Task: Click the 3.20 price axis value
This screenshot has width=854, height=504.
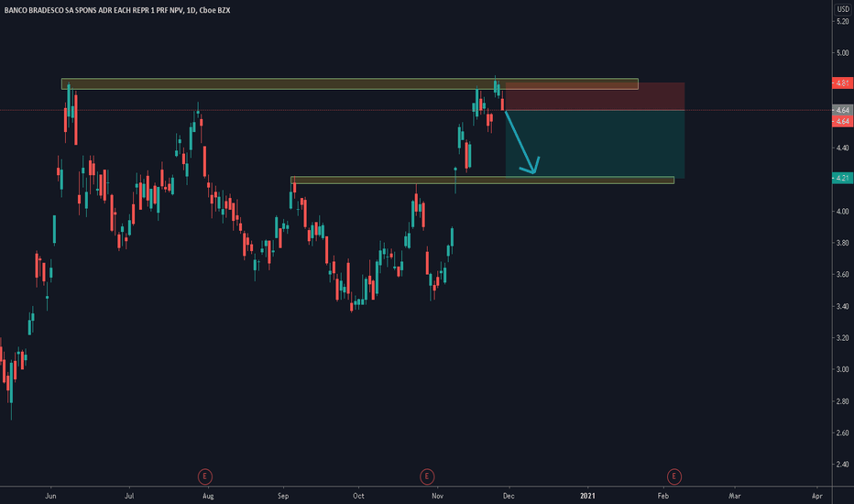Action: 843,338
